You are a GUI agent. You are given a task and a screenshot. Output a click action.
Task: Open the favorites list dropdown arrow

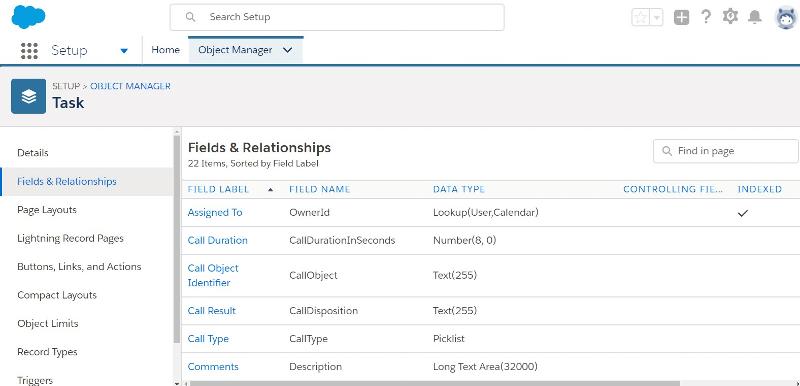click(657, 17)
